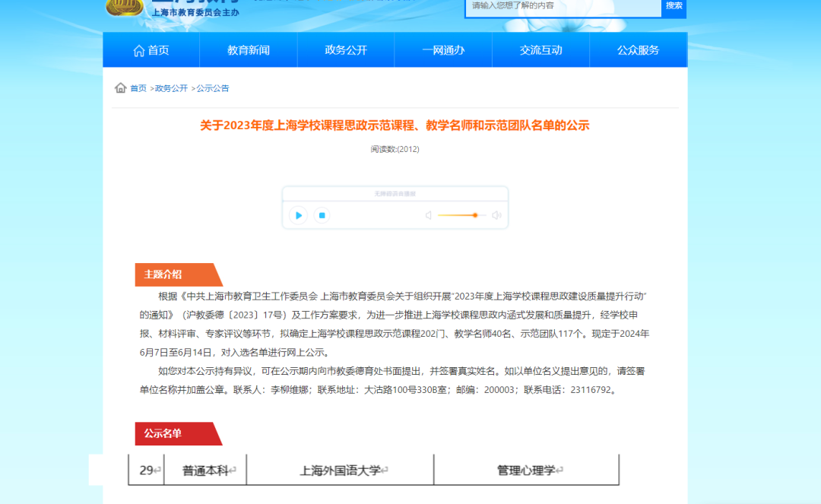Play the accessibility audio broadcast
The width and height of the screenshot is (821, 504).
[x=299, y=216]
